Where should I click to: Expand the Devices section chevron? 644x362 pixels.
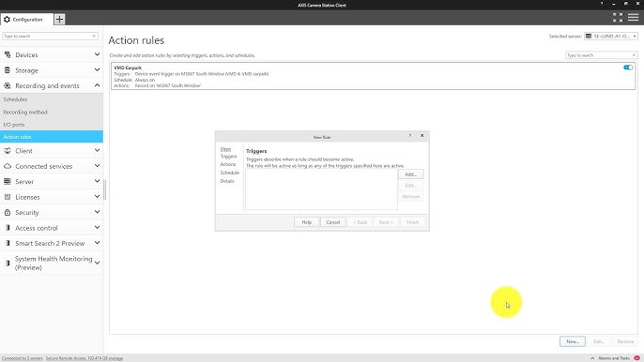point(97,54)
